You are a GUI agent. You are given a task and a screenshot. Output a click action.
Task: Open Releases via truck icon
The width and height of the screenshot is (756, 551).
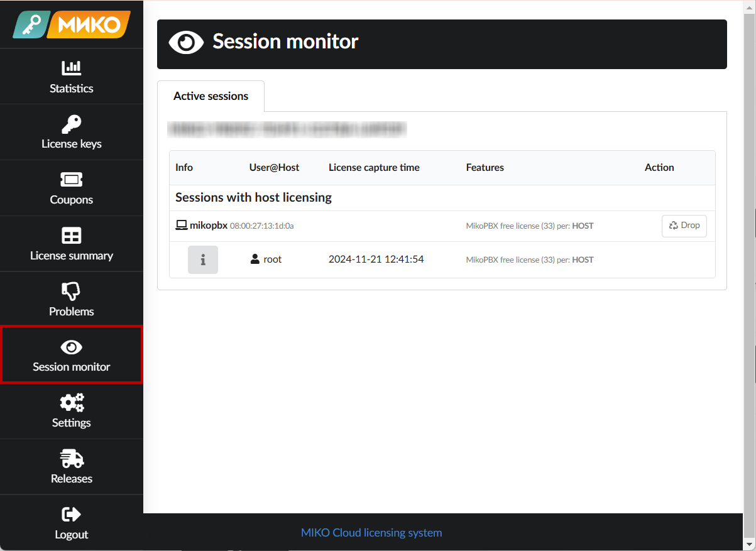coord(72,459)
